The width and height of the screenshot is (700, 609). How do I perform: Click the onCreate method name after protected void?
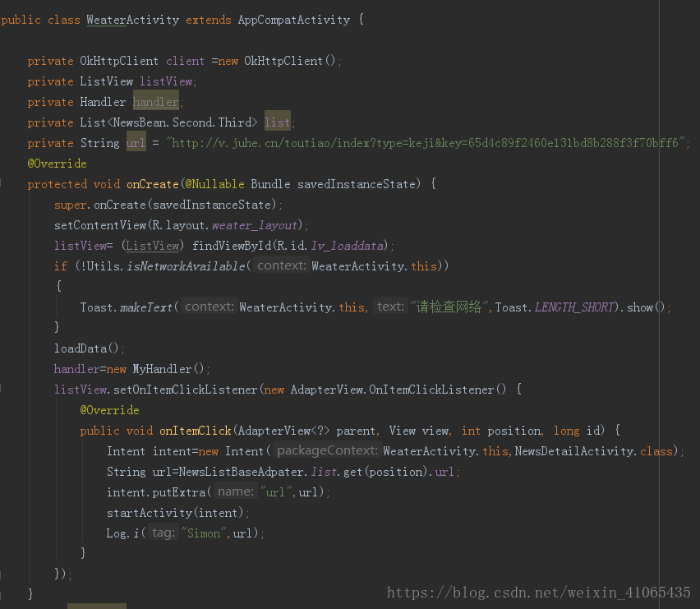[153, 184]
